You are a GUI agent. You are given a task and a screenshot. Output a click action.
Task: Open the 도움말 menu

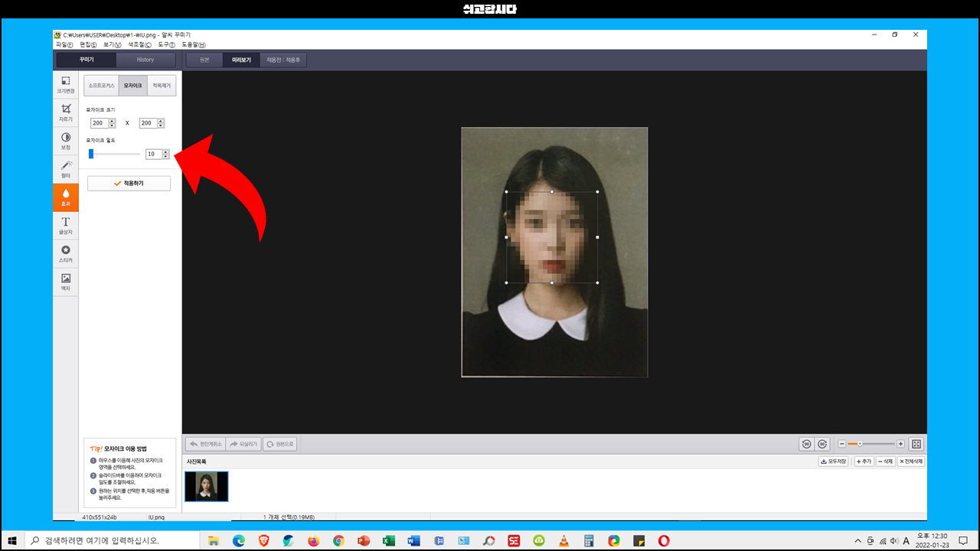tap(194, 44)
